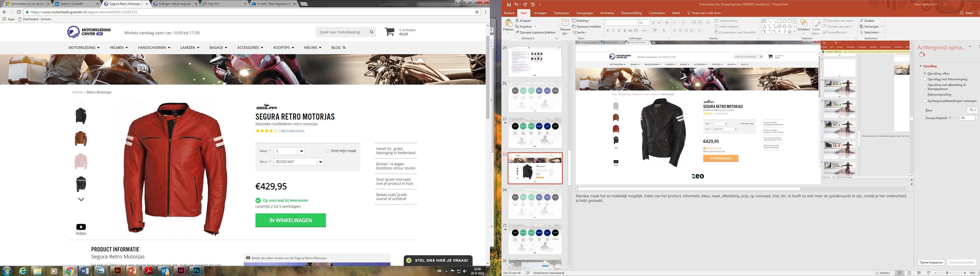Screen dimensions: 980x276
Task: Click the Video YouTube icon under thumbnails
Action: click(81, 227)
